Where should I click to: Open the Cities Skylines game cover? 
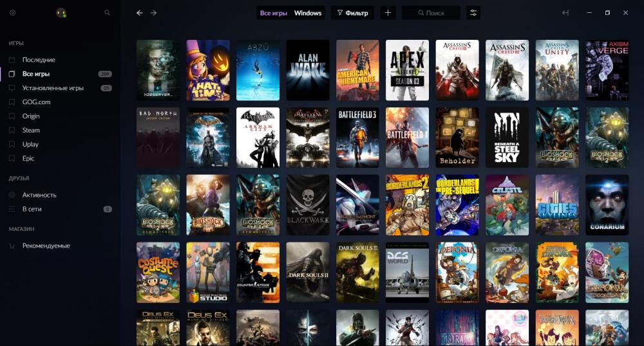[x=557, y=205]
